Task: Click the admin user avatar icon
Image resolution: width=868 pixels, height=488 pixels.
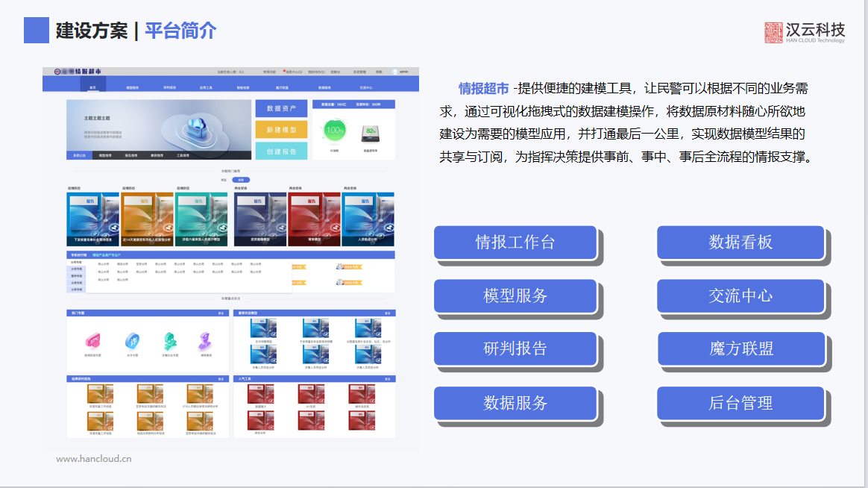Action: point(395,72)
